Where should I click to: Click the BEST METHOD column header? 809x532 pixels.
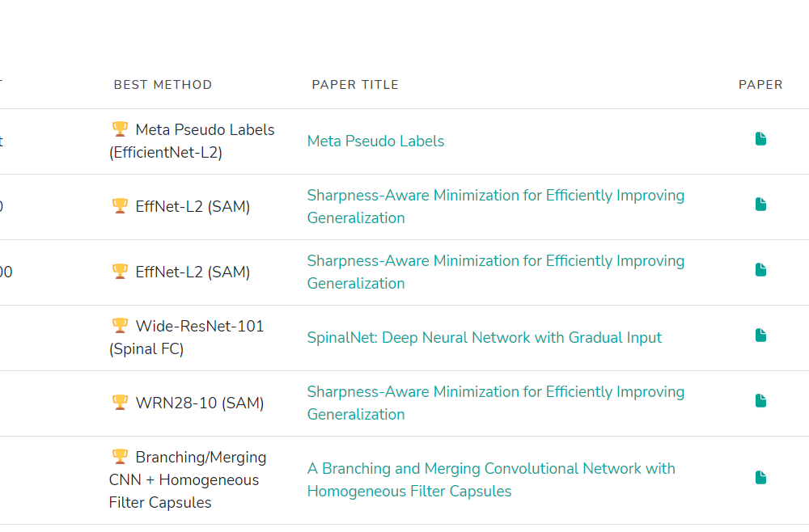[x=163, y=85]
